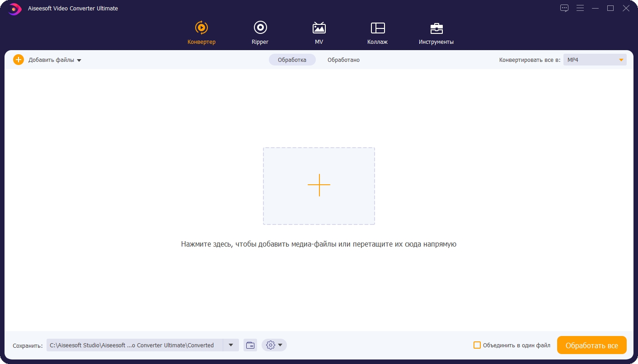Open the Коллаж layout module
Image resolution: width=638 pixels, height=364 pixels.
click(377, 28)
